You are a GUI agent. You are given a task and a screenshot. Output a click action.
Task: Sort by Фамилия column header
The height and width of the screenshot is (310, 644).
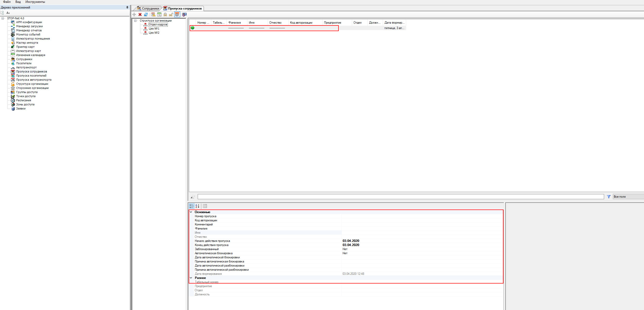click(x=237, y=23)
